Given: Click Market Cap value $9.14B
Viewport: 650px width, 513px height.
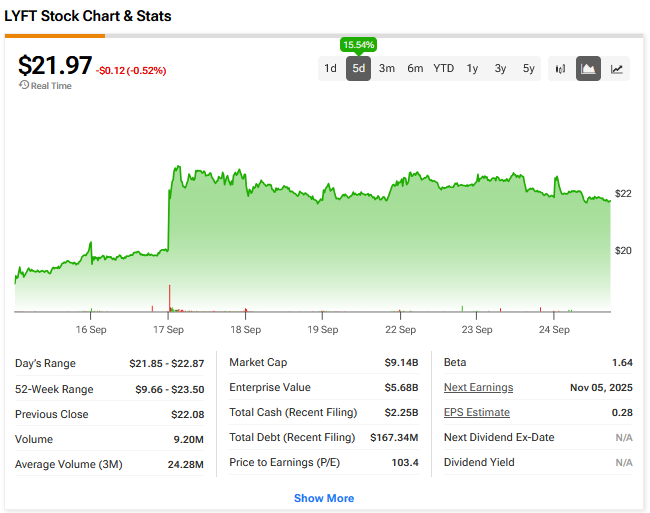Looking at the screenshot, I should 401,363.
